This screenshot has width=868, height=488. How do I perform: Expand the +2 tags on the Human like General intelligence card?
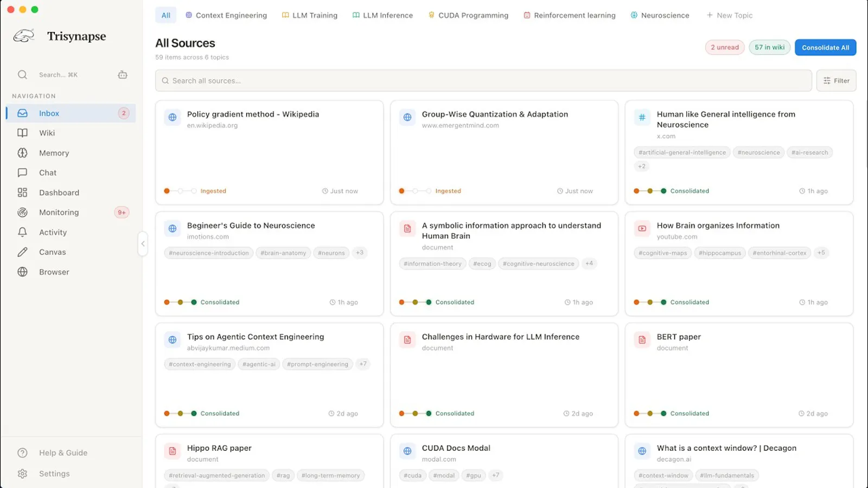pos(642,166)
